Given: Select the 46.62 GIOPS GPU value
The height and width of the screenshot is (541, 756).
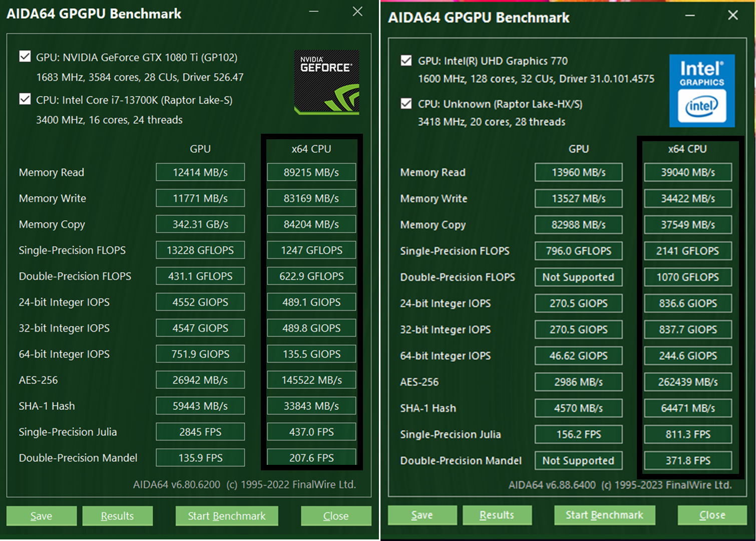Looking at the screenshot, I should [579, 356].
